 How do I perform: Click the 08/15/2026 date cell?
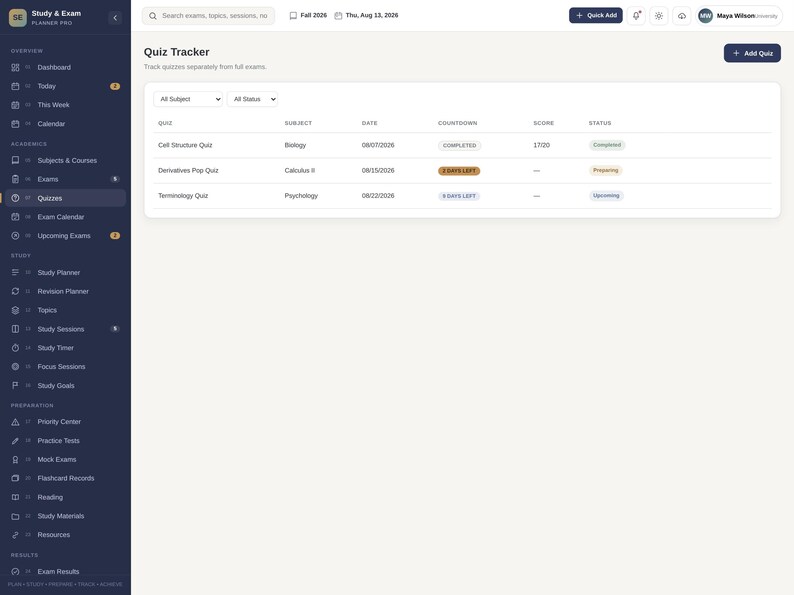pos(378,171)
